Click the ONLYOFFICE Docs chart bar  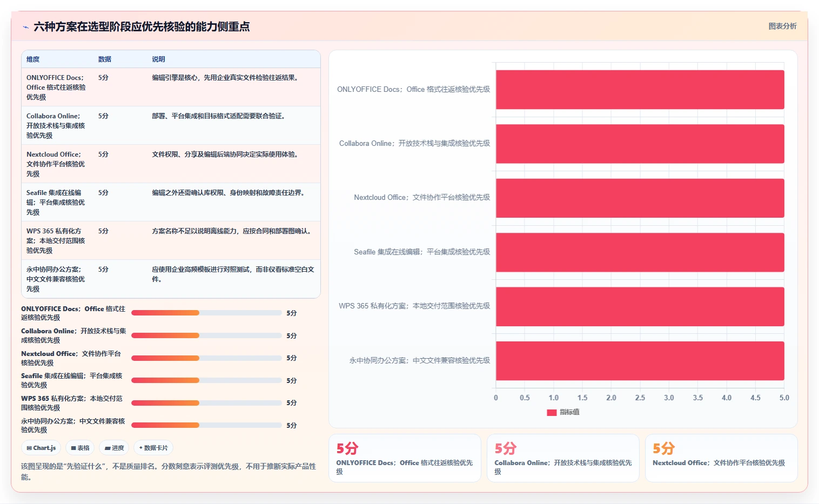pyautogui.click(x=640, y=90)
